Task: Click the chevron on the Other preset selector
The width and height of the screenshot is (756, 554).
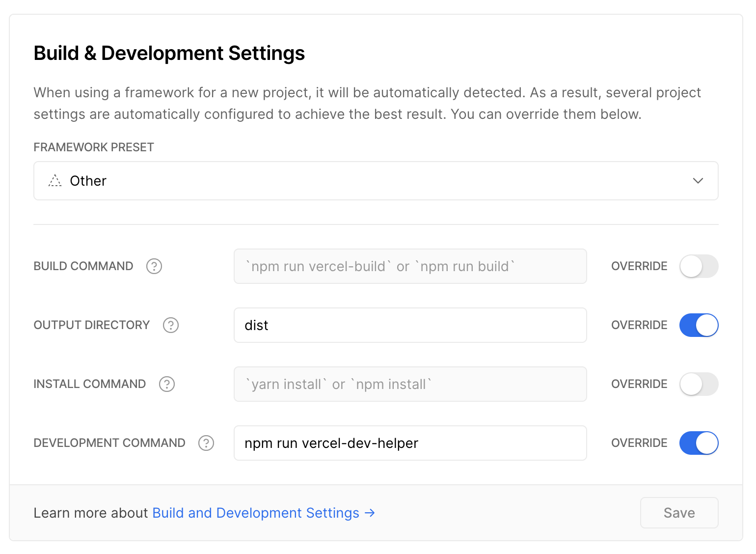Action: click(698, 181)
